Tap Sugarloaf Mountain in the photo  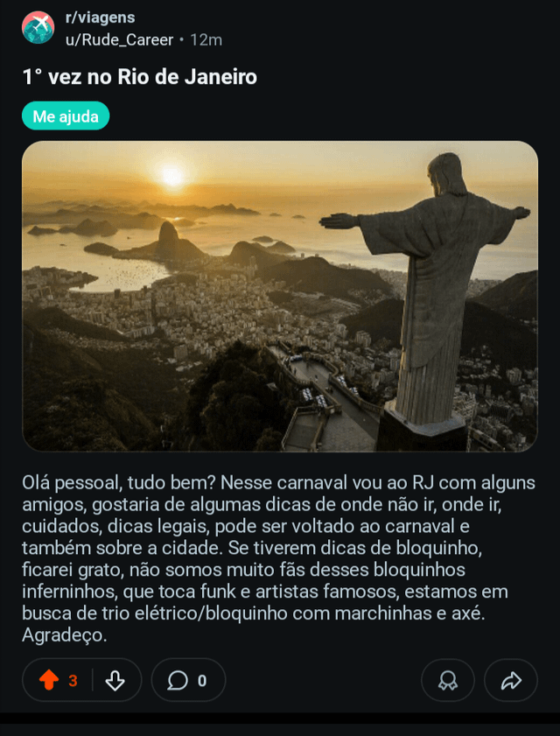click(168, 240)
